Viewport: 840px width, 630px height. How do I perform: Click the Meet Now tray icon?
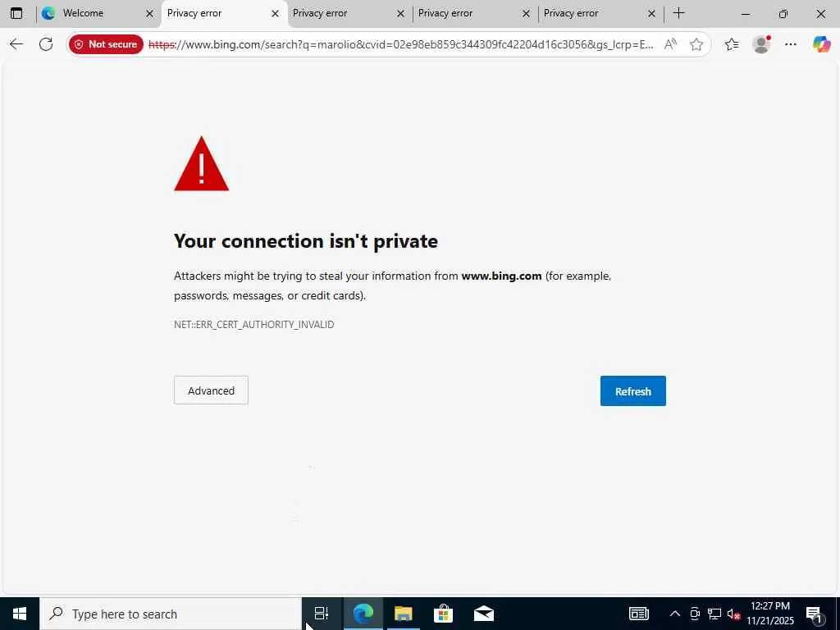(x=695, y=614)
